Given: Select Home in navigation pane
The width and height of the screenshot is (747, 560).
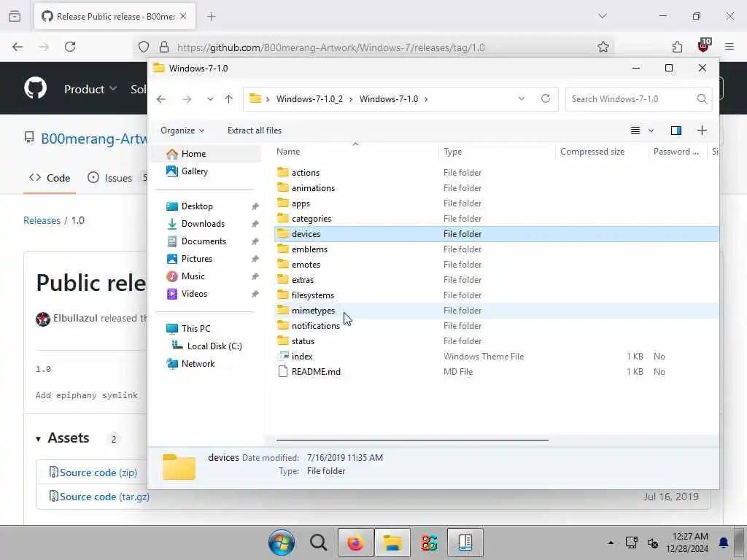Looking at the screenshot, I should pyautogui.click(x=206, y=154).
